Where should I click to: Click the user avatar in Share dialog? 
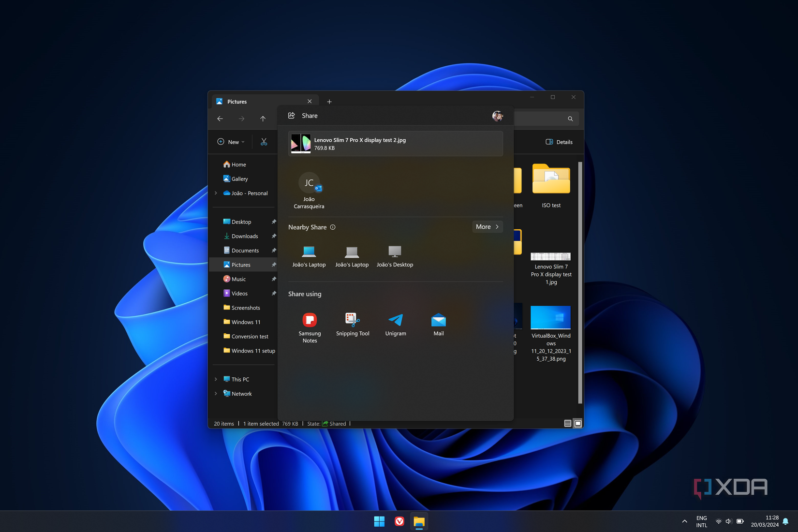[498, 116]
